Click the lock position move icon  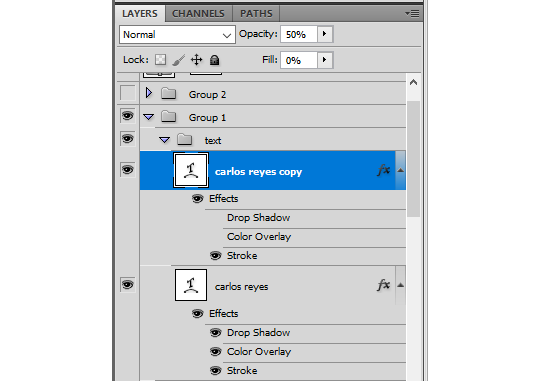point(197,60)
